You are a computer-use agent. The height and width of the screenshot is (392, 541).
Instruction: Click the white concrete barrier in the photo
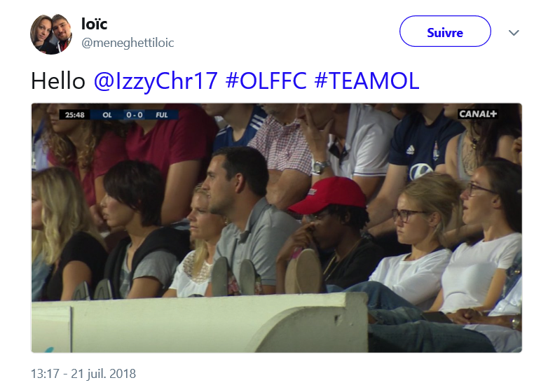point(200,323)
